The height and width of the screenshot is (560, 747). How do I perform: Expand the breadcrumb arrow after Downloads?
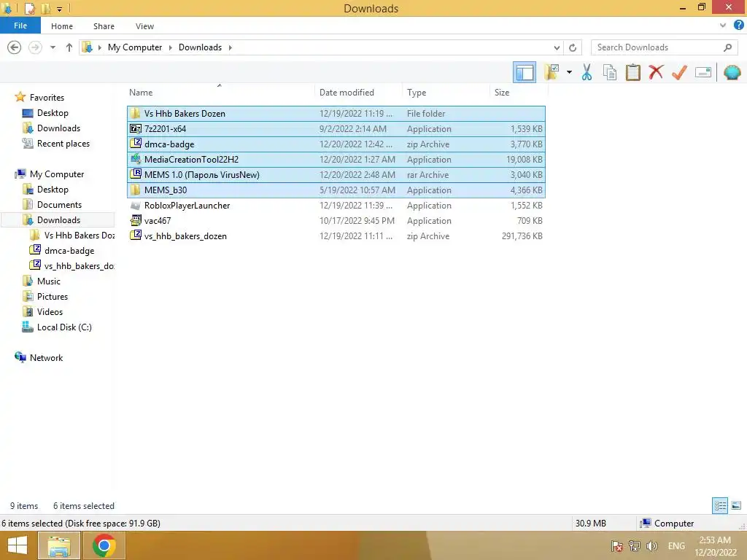[x=230, y=47]
